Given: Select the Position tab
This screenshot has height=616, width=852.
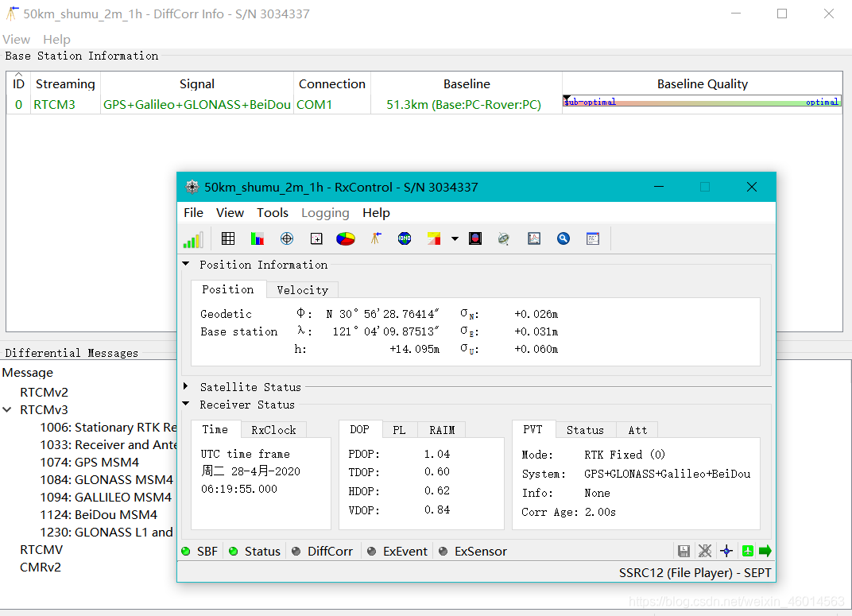Looking at the screenshot, I should pos(228,289).
